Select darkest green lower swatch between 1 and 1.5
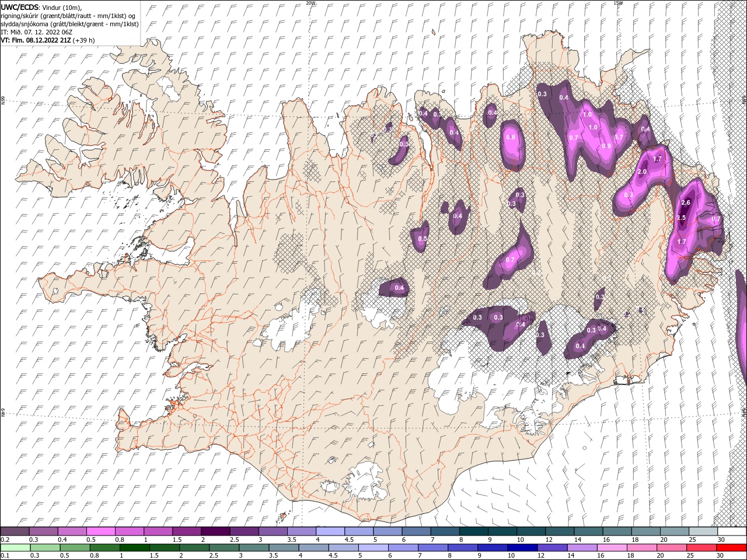This screenshot has width=747, height=560. tap(134, 547)
